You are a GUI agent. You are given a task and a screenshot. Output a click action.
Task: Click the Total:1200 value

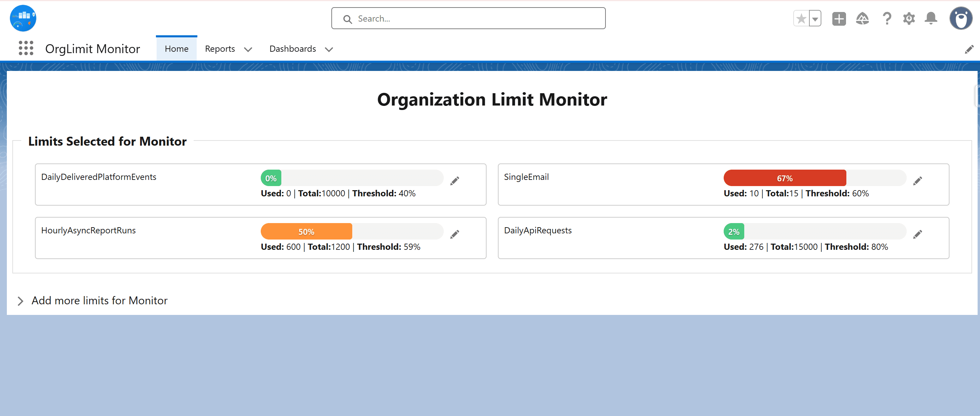coord(329,247)
